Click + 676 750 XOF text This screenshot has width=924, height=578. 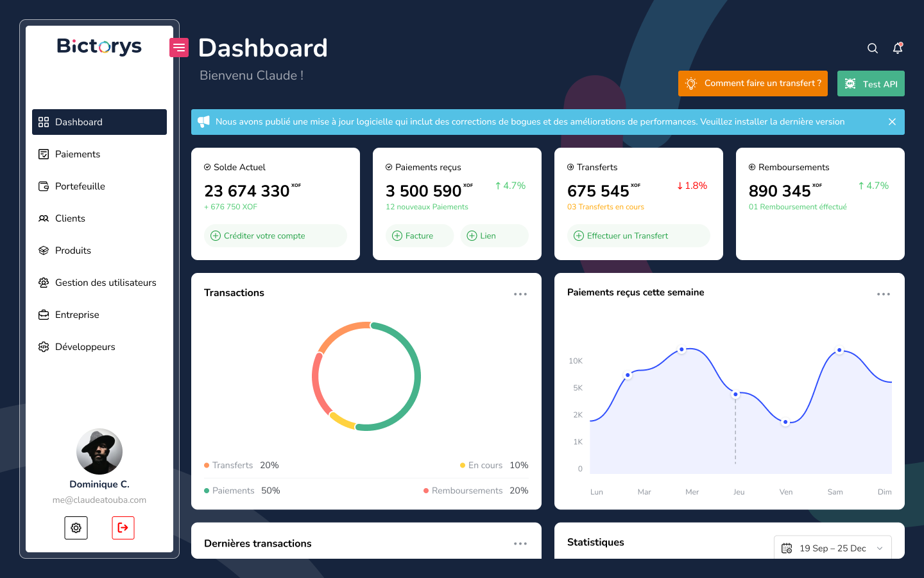click(230, 207)
